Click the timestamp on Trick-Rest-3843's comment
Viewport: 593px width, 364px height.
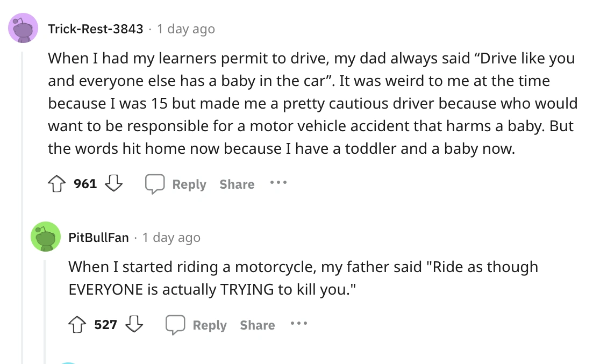186,29
